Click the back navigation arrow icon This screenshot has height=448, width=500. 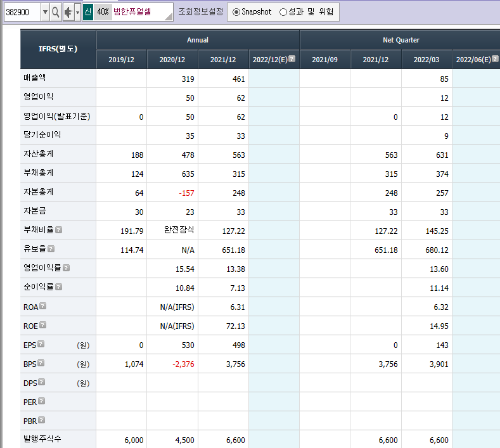pyautogui.click(x=68, y=12)
